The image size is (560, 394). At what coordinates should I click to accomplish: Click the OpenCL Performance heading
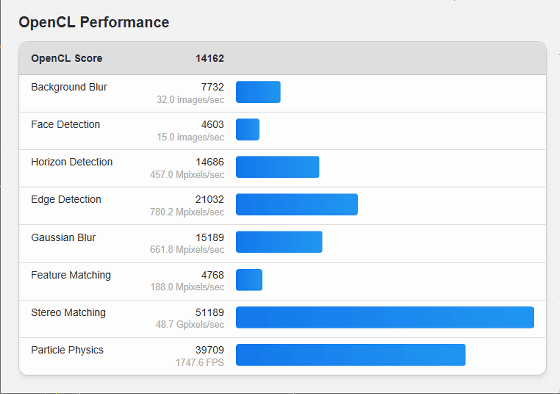94,22
